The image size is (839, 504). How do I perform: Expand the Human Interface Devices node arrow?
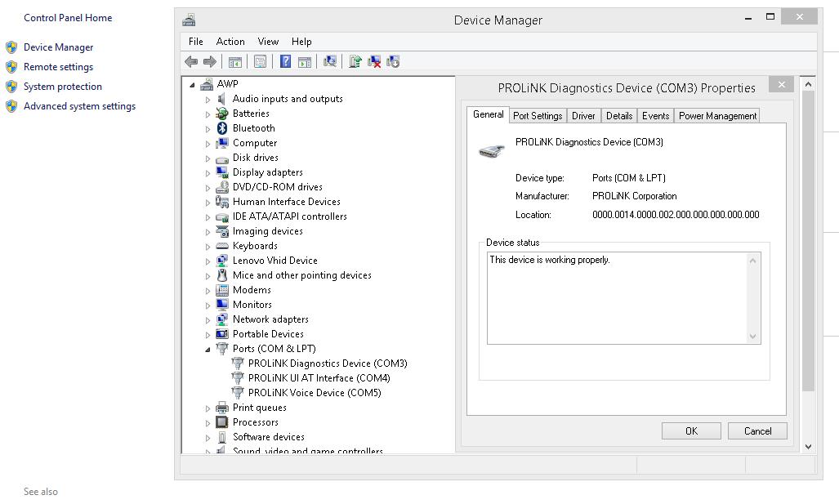pyautogui.click(x=208, y=203)
